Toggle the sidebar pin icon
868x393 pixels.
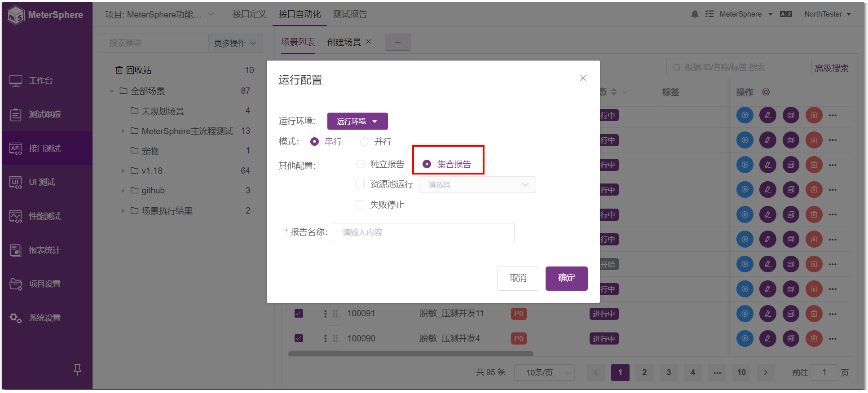(x=77, y=370)
